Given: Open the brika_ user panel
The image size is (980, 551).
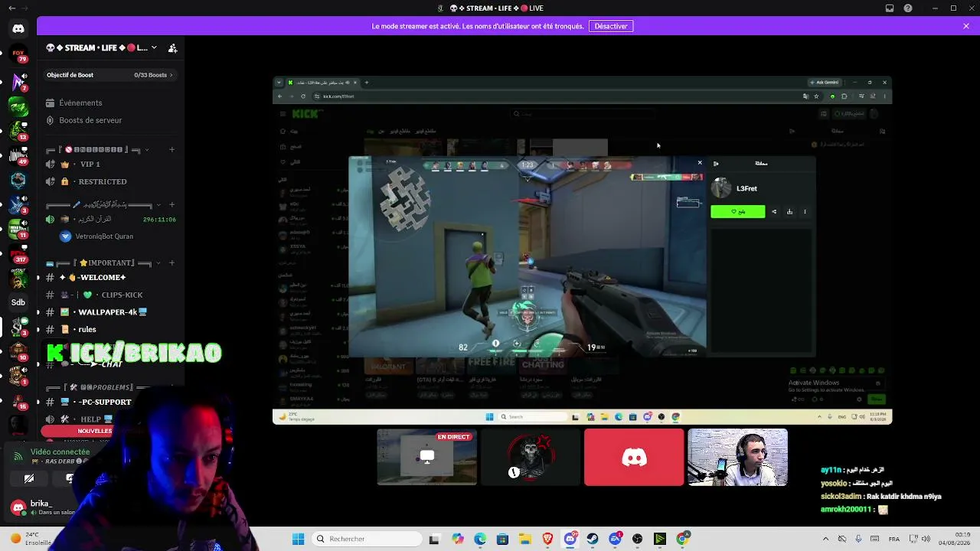Looking at the screenshot, I should (x=44, y=507).
